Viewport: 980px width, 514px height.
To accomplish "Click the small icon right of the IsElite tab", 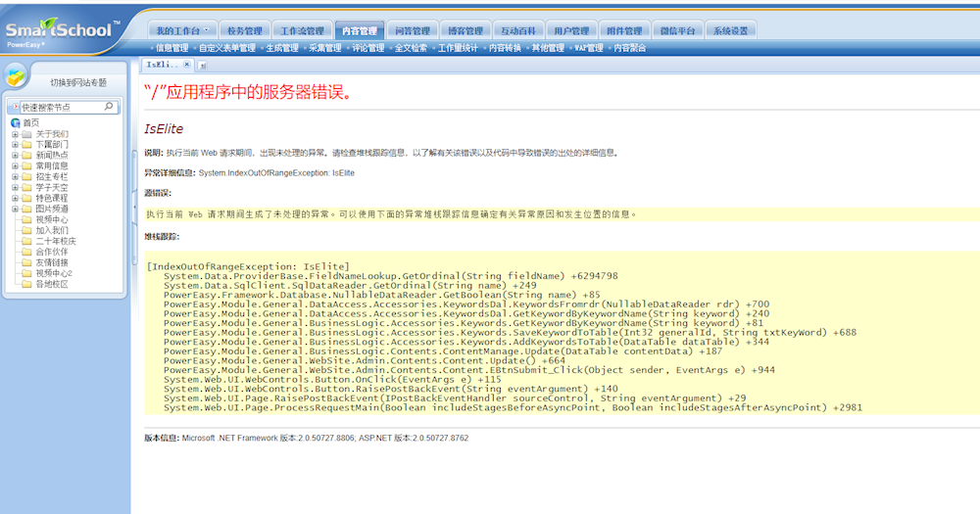I will pos(203,66).
